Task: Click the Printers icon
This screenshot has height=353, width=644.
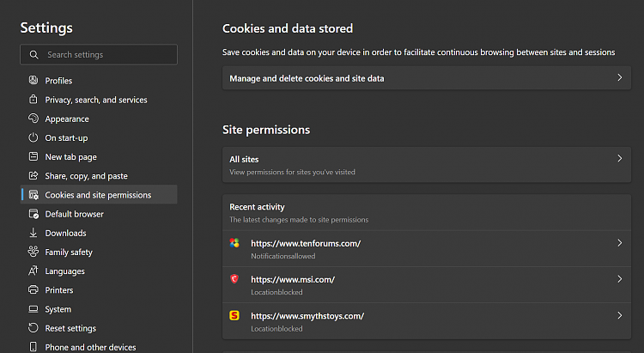Action: (x=33, y=289)
